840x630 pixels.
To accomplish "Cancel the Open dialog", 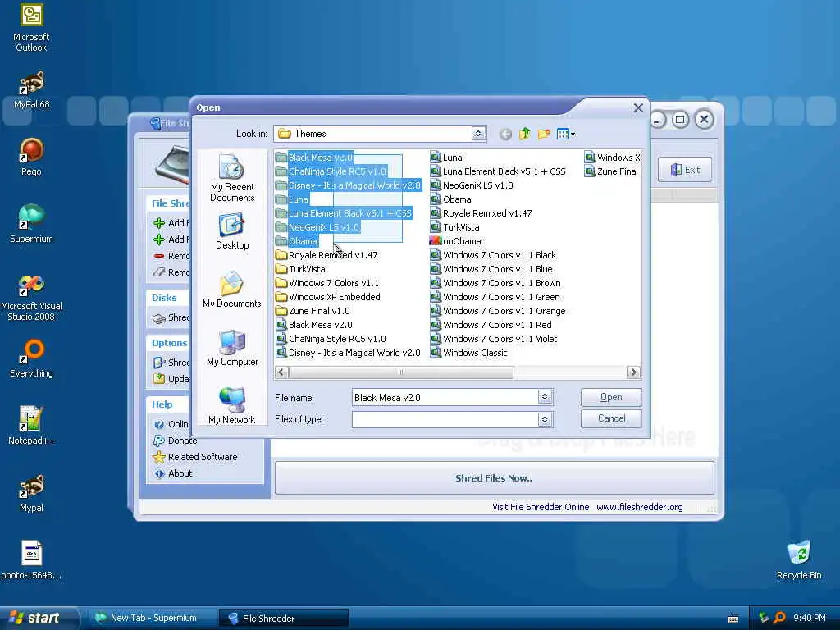I will tap(611, 418).
